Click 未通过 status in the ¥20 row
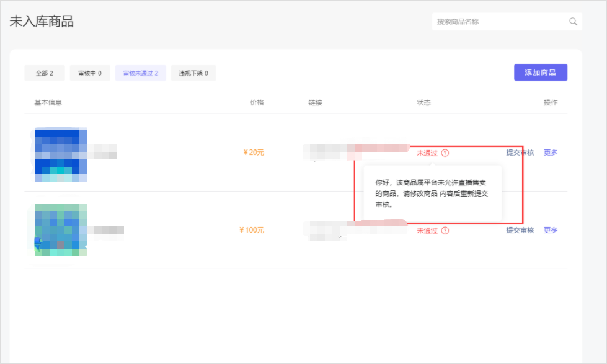607x364 pixels. point(427,153)
